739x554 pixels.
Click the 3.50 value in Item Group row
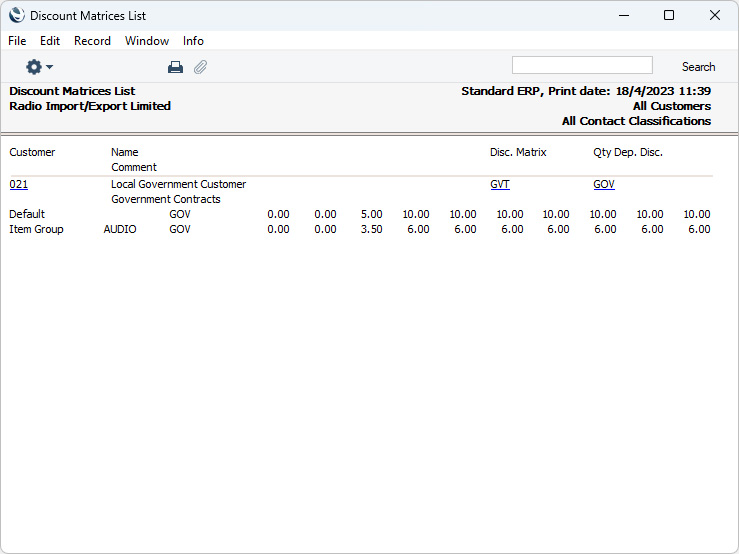371,230
